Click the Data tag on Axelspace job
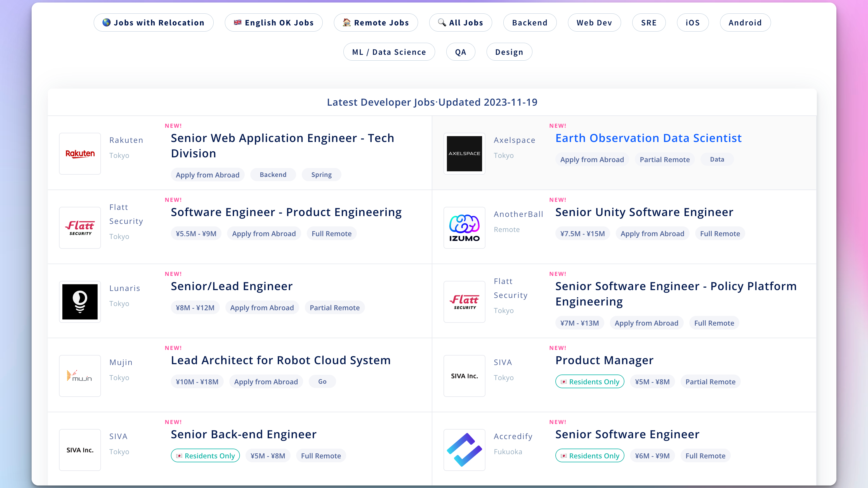Image resolution: width=868 pixels, height=488 pixels. point(717,159)
